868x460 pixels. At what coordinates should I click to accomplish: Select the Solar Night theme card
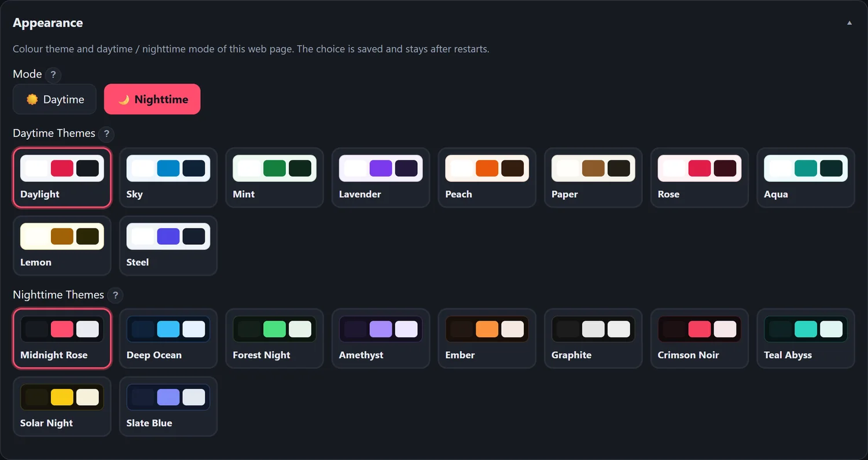[62, 407]
